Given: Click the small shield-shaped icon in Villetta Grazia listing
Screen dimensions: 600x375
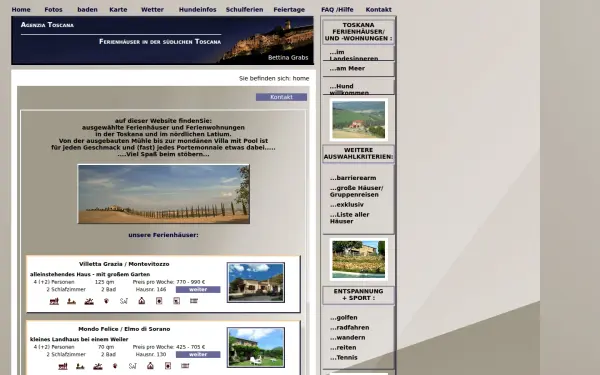Looking at the screenshot, I should (x=106, y=301).
